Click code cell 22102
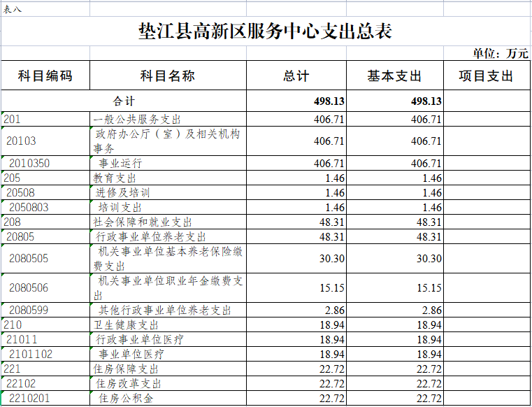The image size is (532, 407). tap(45, 383)
